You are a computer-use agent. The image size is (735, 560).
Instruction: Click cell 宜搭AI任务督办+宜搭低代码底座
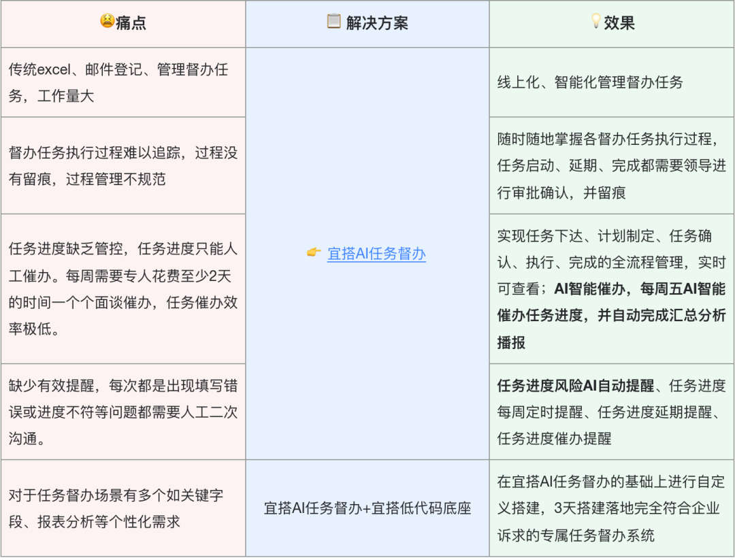pos(367,508)
